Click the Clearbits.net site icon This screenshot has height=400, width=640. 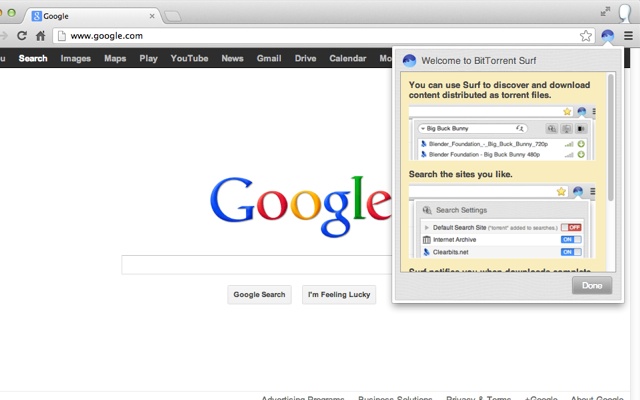point(427,252)
